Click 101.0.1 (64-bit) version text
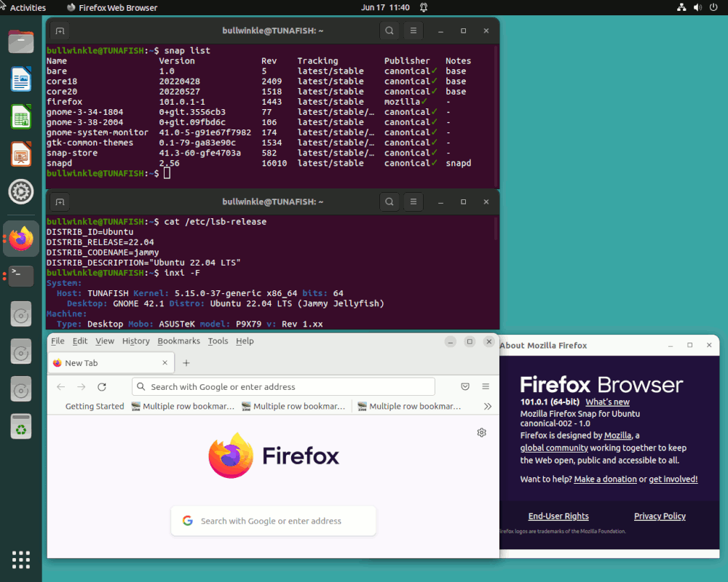 click(x=550, y=402)
